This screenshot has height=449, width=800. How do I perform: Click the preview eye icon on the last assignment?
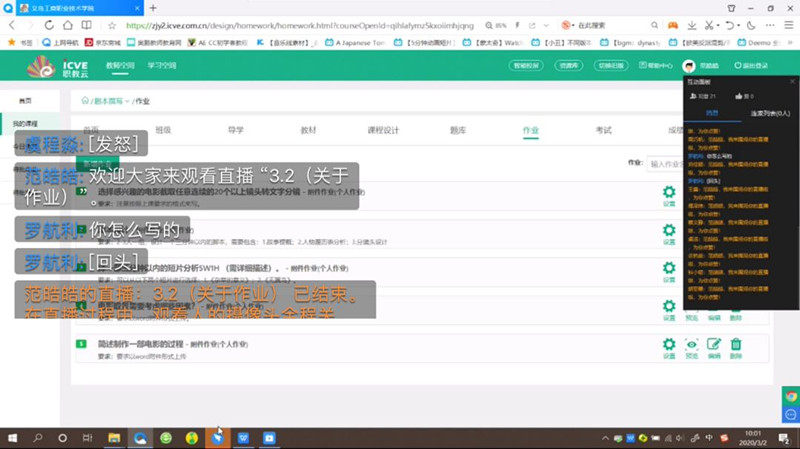coord(691,346)
